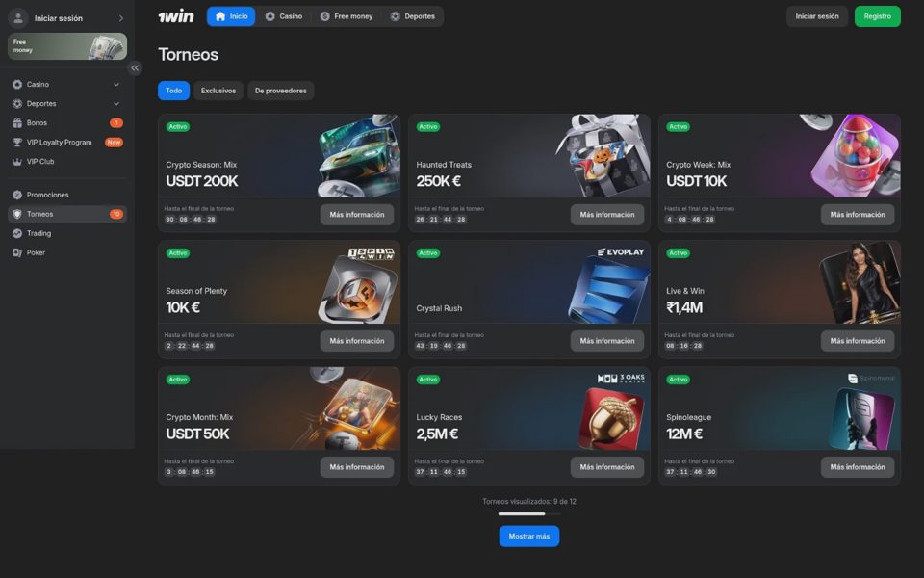Click the gift box image on Haunted Treats
The width and height of the screenshot is (924, 578).
(x=601, y=156)
